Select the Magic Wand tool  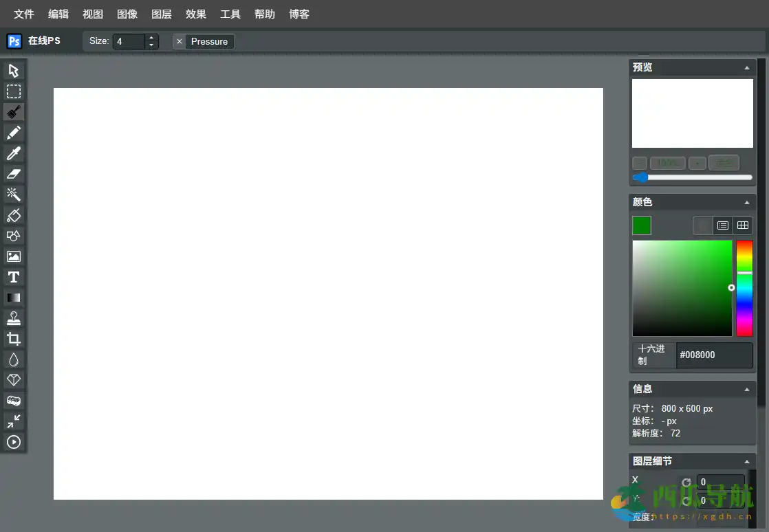(x=14, y=194)
